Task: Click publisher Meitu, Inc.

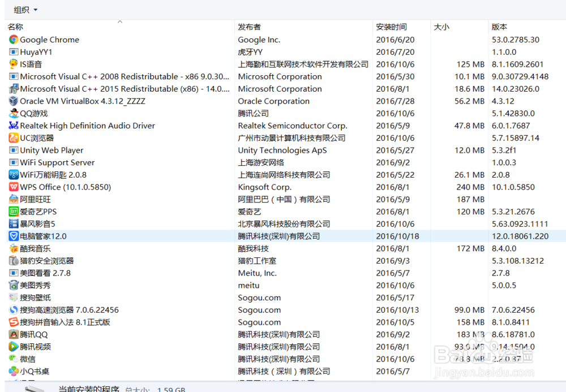Action: click(x=258, y=273)
